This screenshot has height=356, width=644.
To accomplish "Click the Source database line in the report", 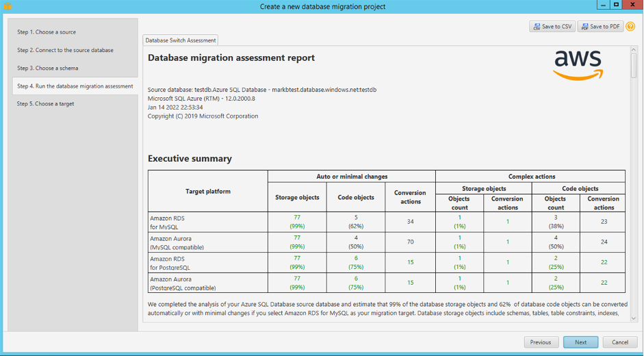I will point(262,90).
